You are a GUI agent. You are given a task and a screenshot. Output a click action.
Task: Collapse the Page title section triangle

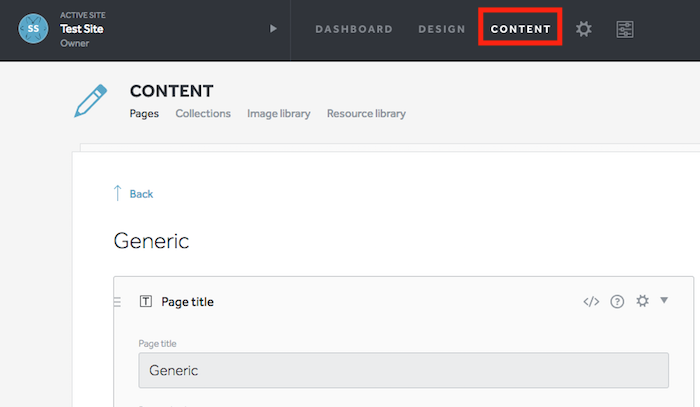click(x=664, y=300)
